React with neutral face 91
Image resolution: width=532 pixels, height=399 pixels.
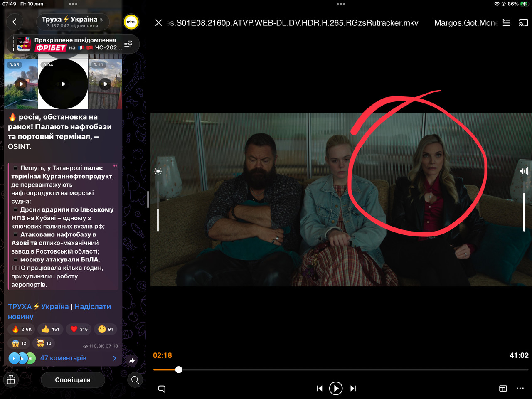tap(106, 329)
